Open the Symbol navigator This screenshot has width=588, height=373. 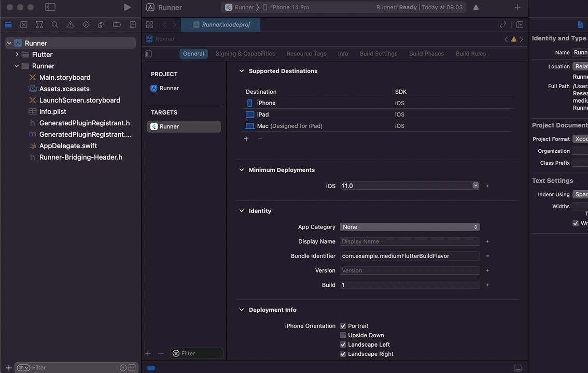click(x=39, y=25)
